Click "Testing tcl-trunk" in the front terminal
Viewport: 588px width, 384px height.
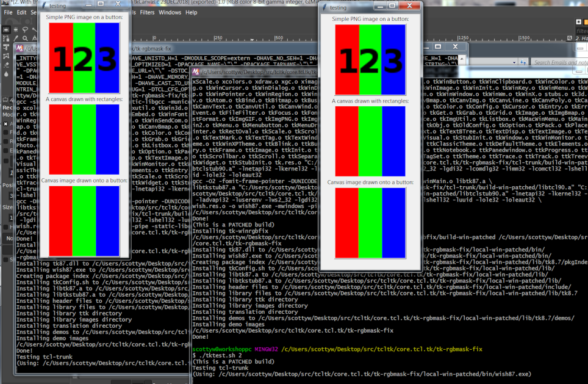tap(220, 368)
